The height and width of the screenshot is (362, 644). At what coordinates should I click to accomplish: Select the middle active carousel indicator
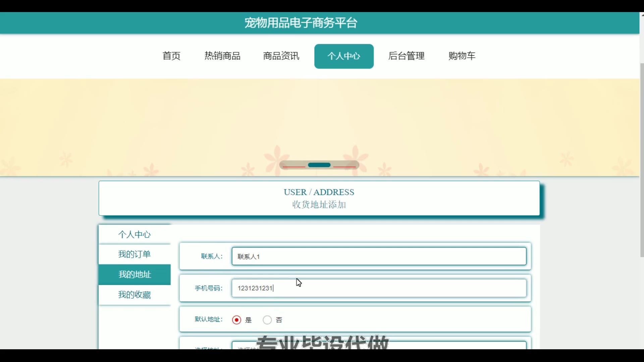pyautogui.click(x=319, y=165)
